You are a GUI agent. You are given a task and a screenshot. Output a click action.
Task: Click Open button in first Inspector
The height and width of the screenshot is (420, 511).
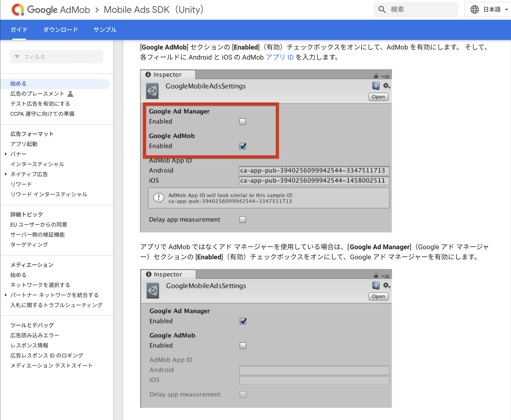(x=378, y=97)
